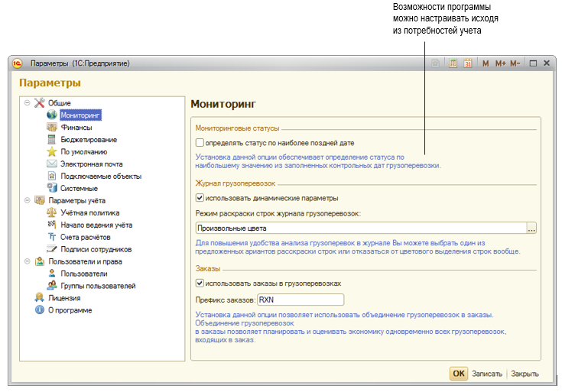Collapse the Параметры учёта tree node
Screen dimensions: 562x392
pos(28,200)
